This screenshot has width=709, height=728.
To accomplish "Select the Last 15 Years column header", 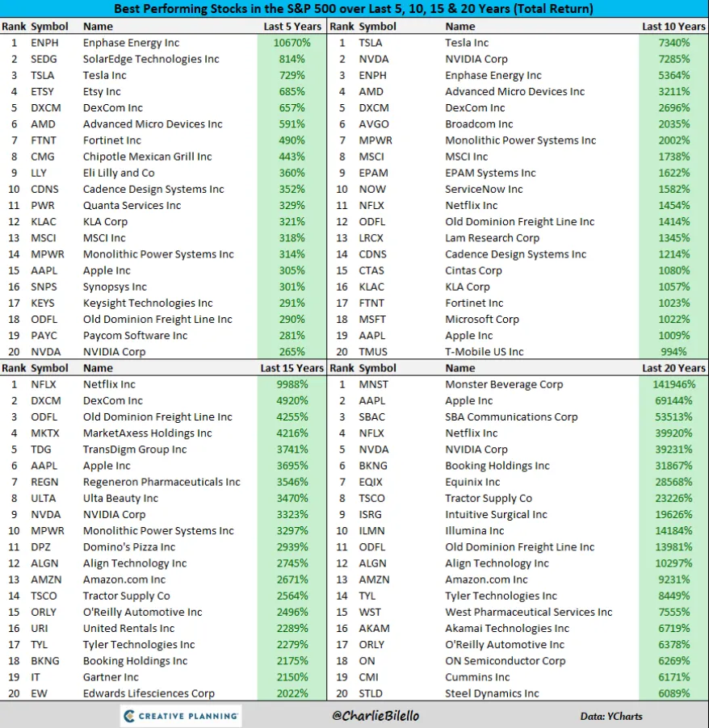I will point(292,368).
